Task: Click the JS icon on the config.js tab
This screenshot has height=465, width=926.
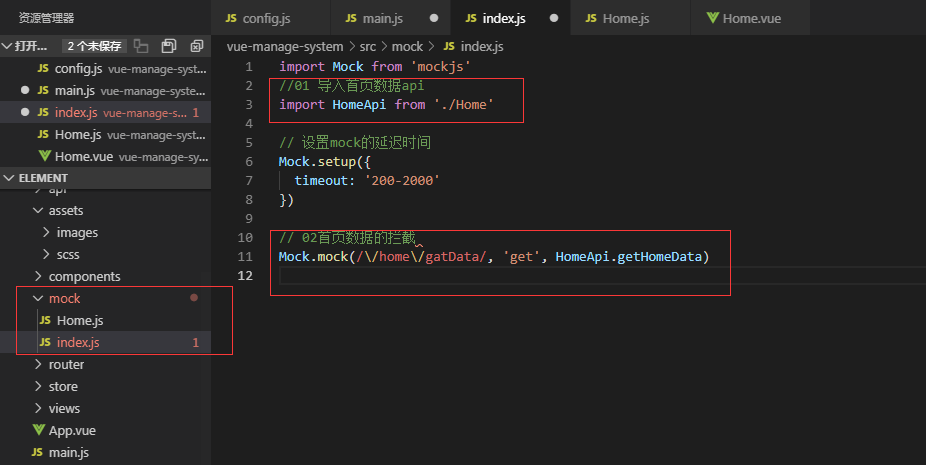Action: pyautogui.click(x=231, y=18)
